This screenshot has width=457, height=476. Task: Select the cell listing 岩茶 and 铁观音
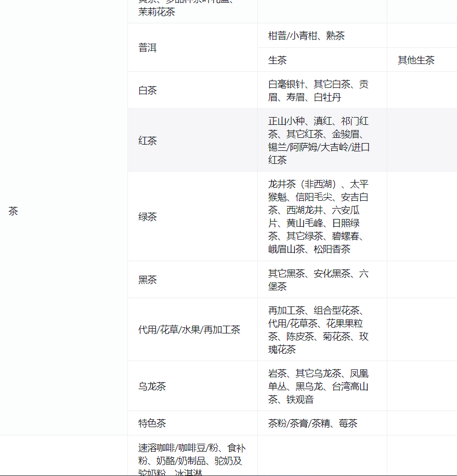click(318, 386)
